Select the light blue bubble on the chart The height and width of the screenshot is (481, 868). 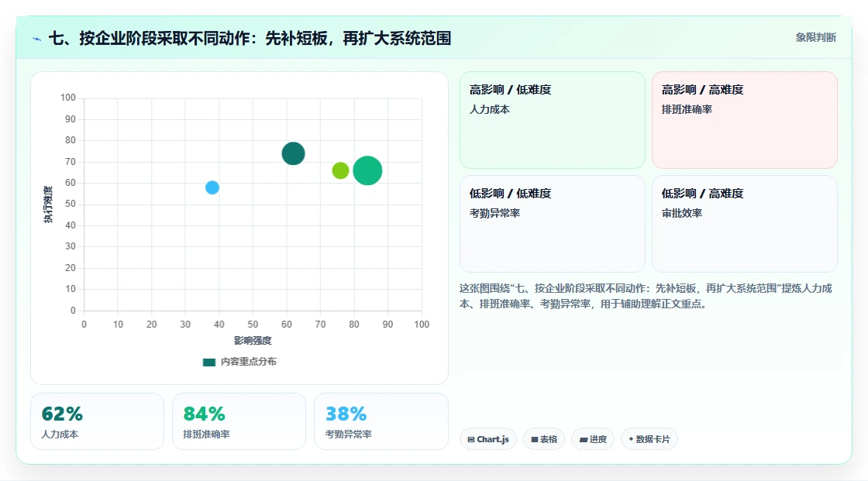click(212, 187)
